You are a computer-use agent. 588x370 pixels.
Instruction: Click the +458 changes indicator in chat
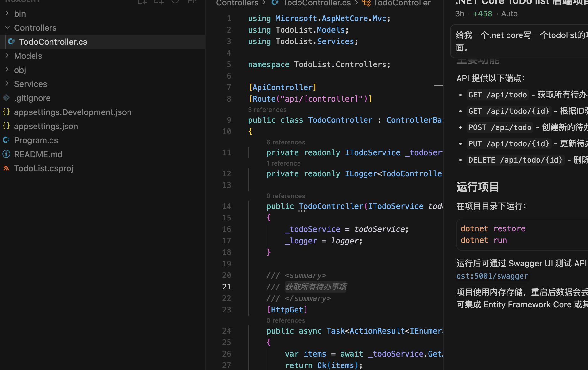pyautogui.click(x=483, y=14)
